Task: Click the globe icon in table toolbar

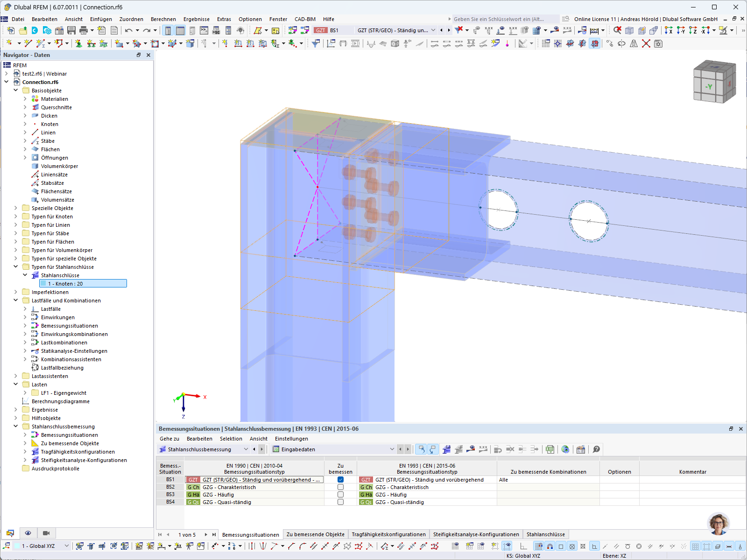Action: [x=565, y=449]
